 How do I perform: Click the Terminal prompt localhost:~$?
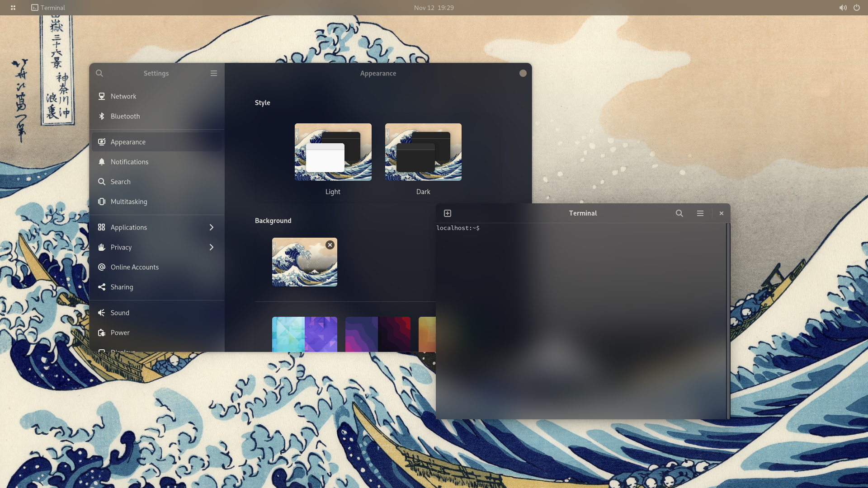458,228
